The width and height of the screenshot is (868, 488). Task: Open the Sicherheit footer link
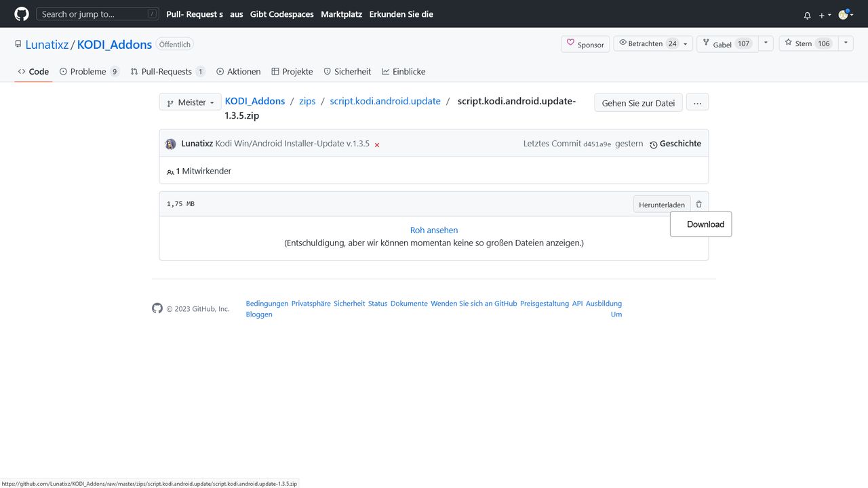coord(349,304)
